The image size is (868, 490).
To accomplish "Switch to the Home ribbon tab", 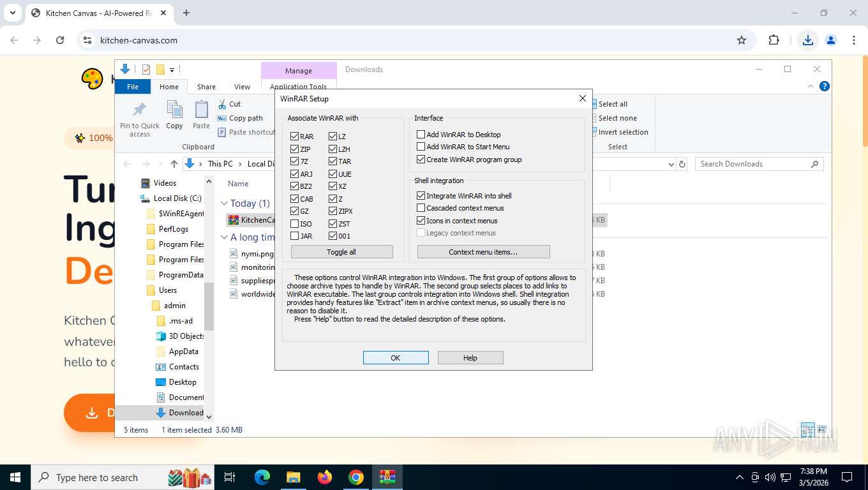I will pos(169,87).
